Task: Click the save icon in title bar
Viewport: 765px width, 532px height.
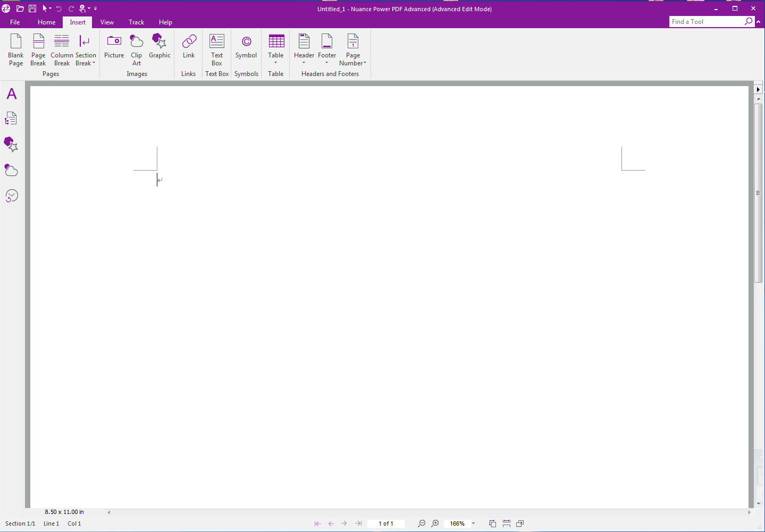Action: click(32, 9)
